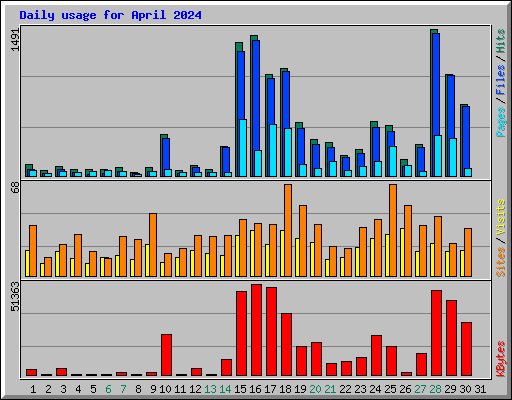This screenshot has width=512, height=400.
Task: Click the red KBytes bar for day 18
Action: [287, 345]
